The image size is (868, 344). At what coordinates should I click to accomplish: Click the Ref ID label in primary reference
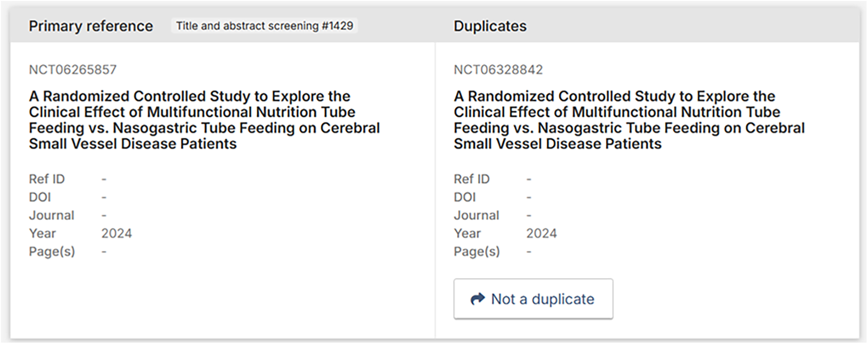coord(47,179)
